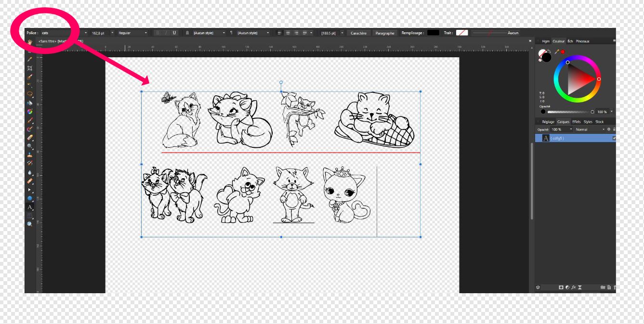Click the mask layer icon
This screenshot has height=324, width=644.
(561, 287)
